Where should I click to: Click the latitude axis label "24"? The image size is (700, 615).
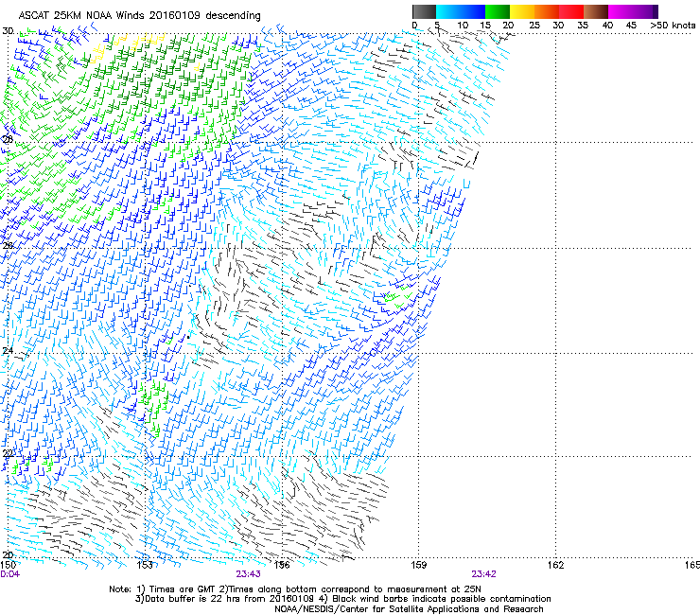point(8,351)
